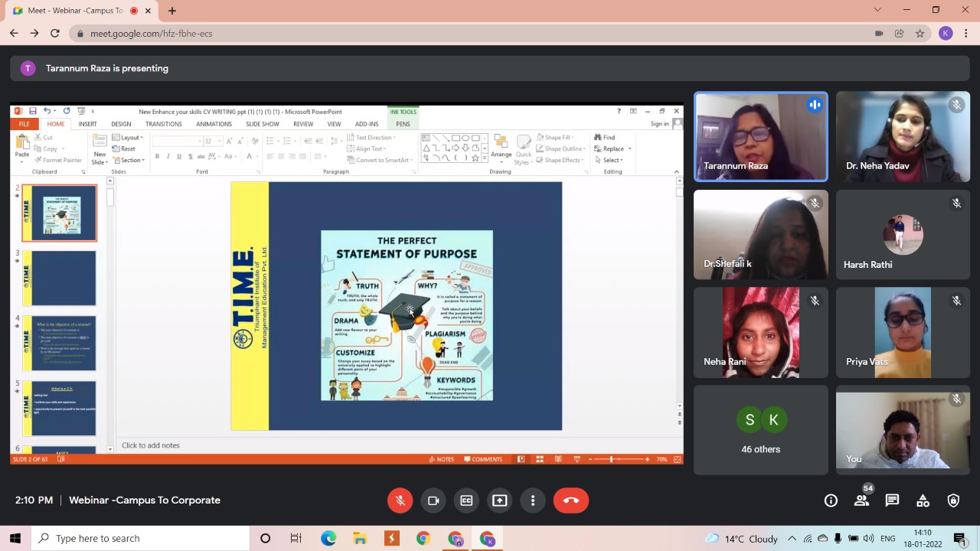Click the 46 others participants tile

[760, 430]
